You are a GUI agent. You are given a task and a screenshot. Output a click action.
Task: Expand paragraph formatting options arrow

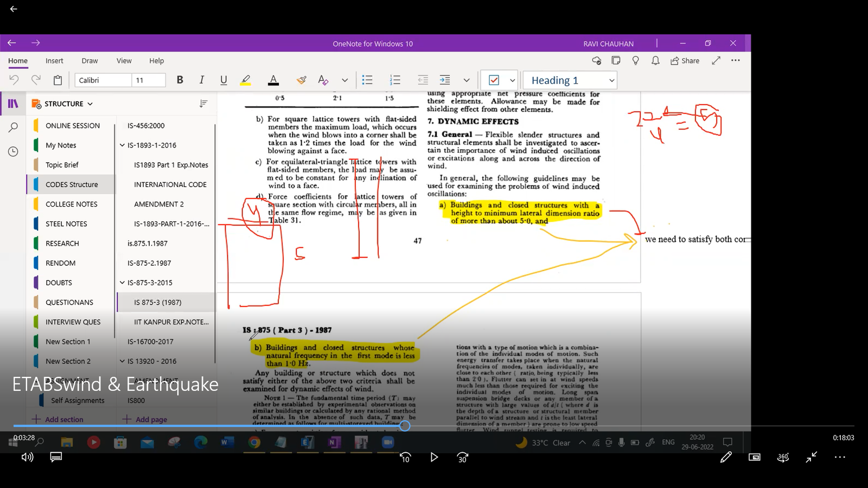tap(466, 80)
